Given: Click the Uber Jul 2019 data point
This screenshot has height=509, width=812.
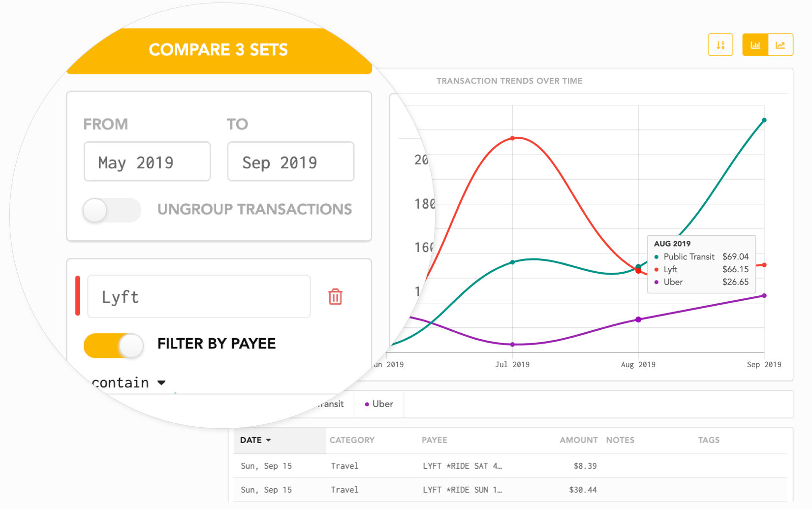Looking at the screenshot, I should point(513,345).
